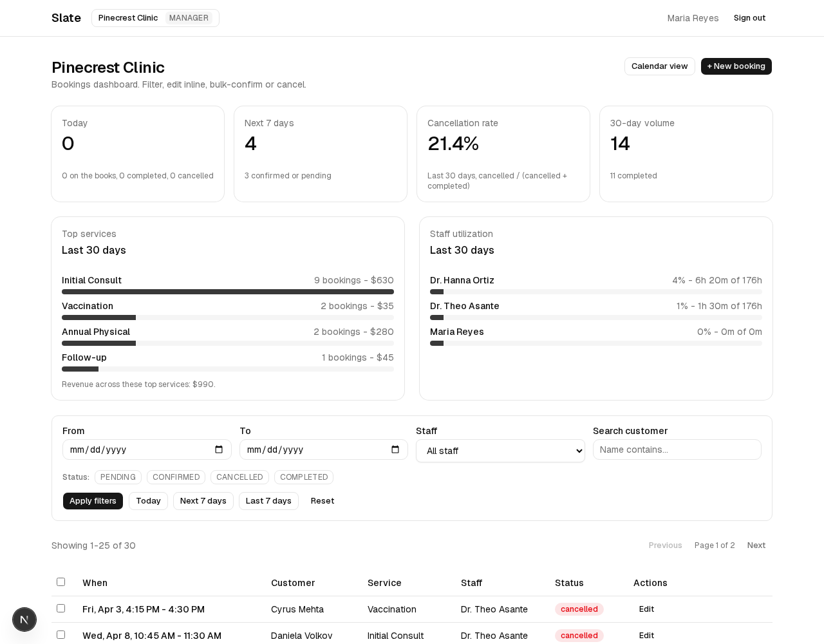The width and height of the screenshot is (824, 644).
Task: Click 'Wed, Apr 8, 10:45 AM - 11:30 AM' cell
Action: coord(152,636)
